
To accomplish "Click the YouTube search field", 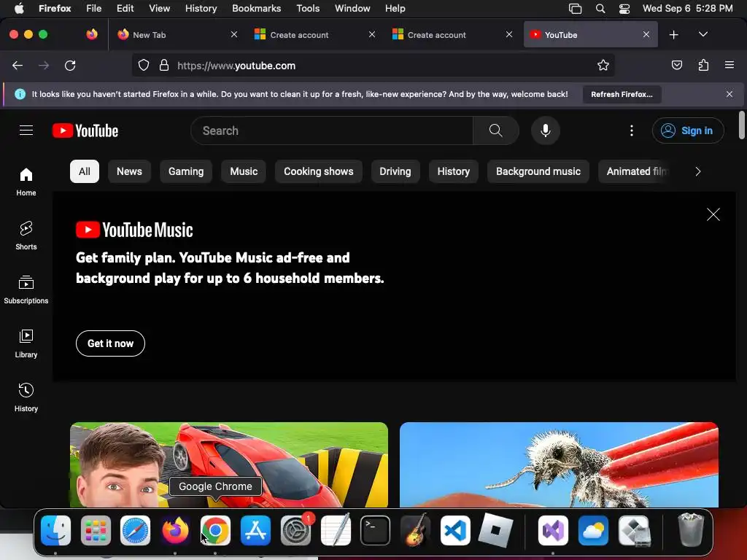I will pyautogui.click(x=332, y=131).
